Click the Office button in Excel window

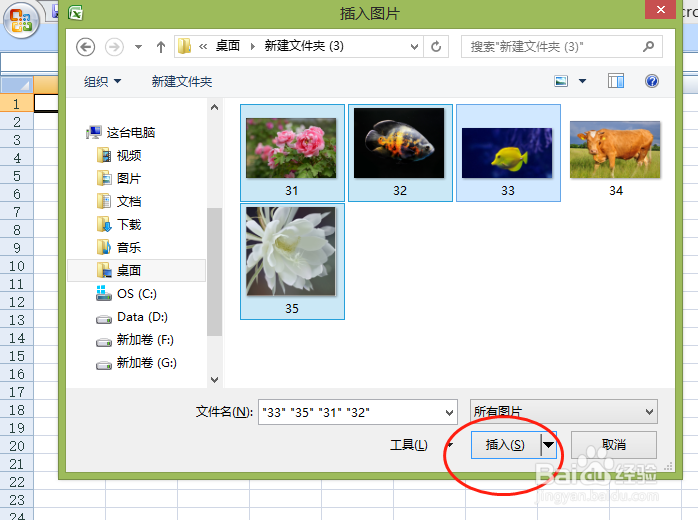(x=21, y=21)
